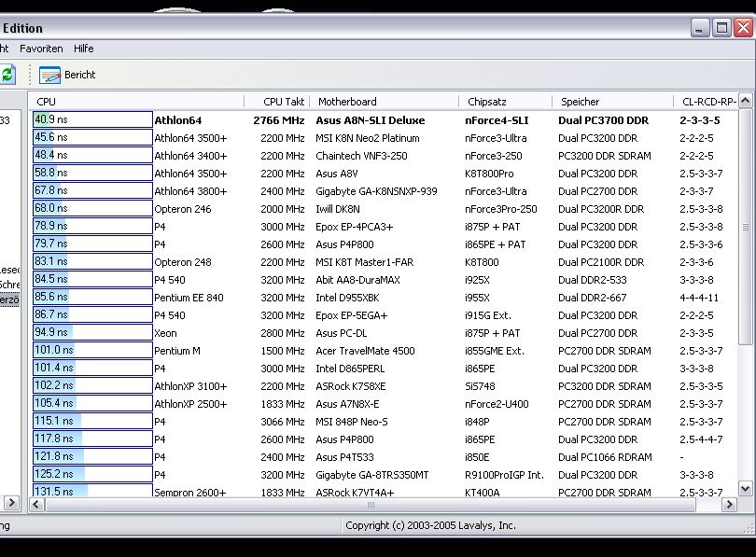The width and height of the screenshot is (756, 557).
Task: Select the Intel D865PERL cell
Action: (350, 369)
